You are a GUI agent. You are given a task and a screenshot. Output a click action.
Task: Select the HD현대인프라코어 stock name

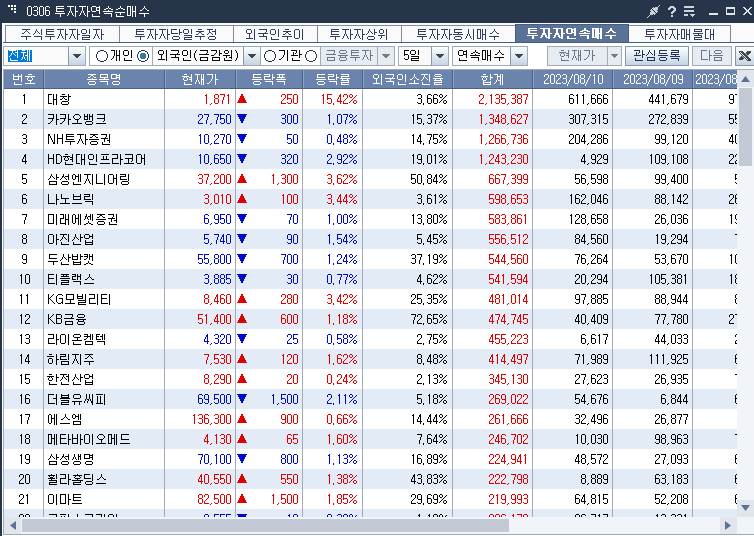click(97, 159)
